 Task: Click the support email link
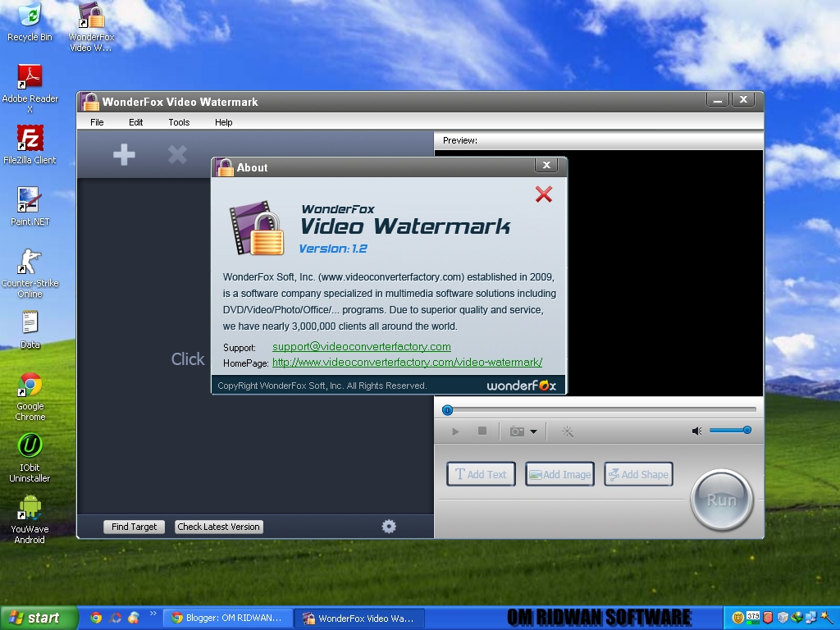362,347
